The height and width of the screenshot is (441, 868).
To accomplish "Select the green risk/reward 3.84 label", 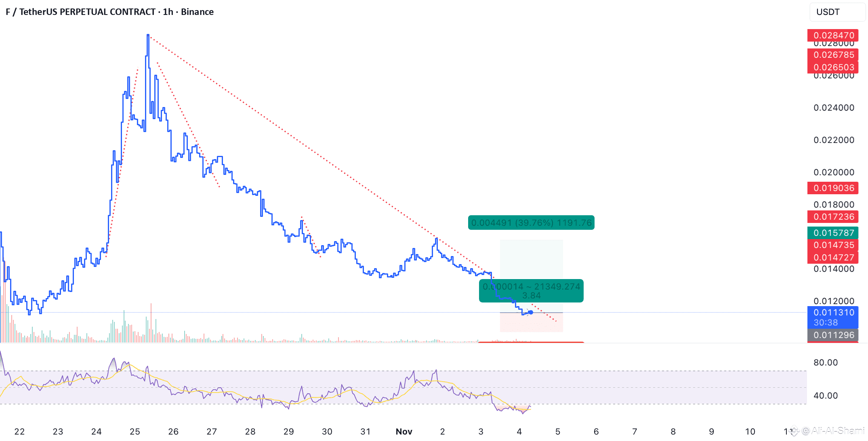I will tap(531, 291).
